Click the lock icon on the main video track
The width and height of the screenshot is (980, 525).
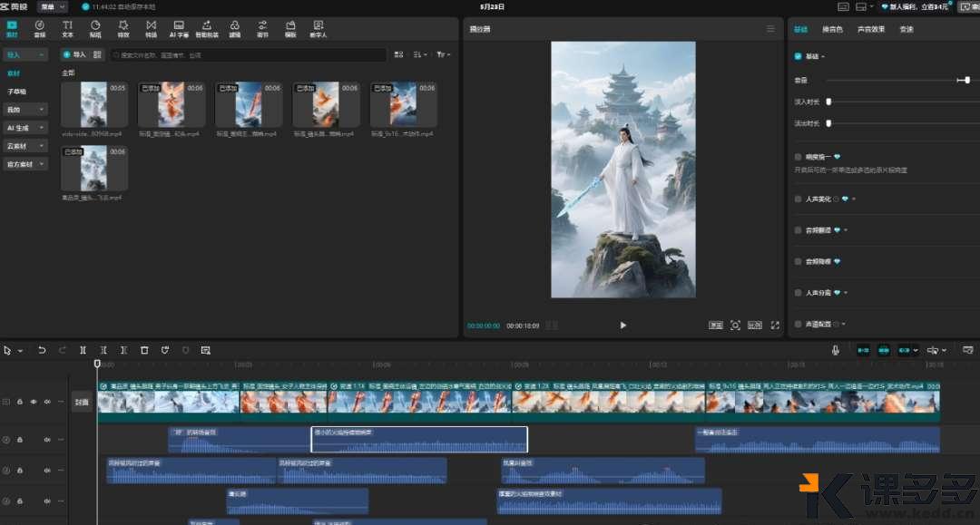tap(20, 402)
